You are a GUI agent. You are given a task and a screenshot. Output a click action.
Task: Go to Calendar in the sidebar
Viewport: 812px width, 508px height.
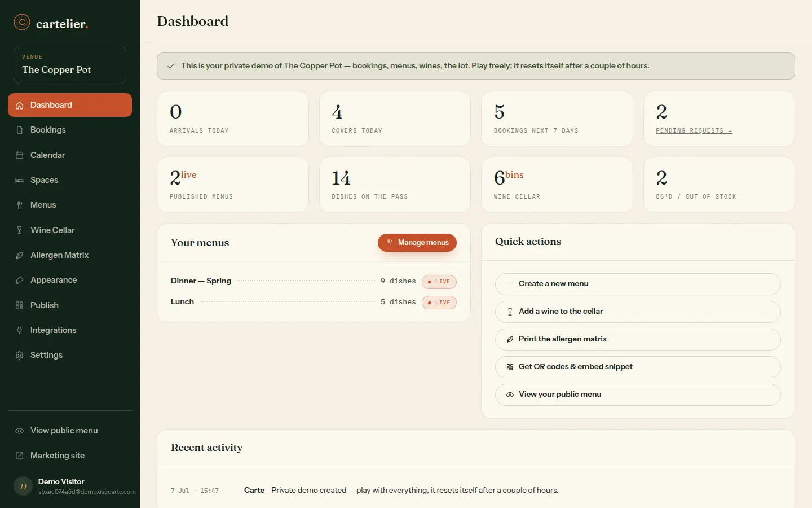(x=70, y=155)
